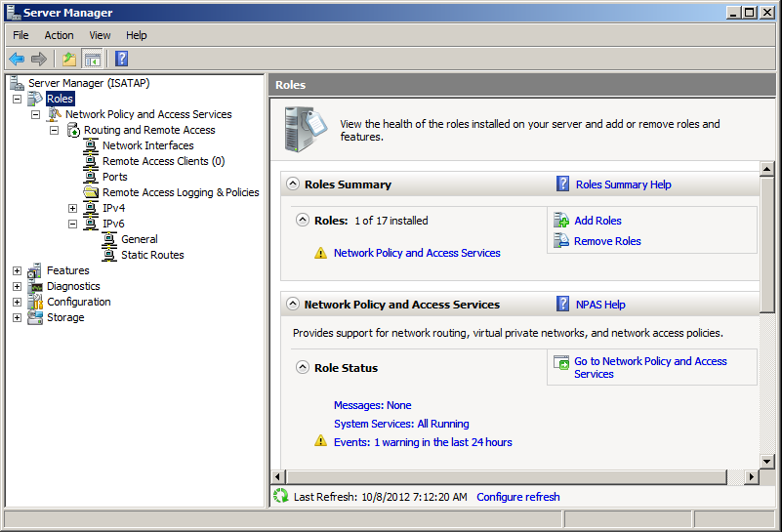Click the NPAS Help question mark icon
782x532 pixels.
(562, 304)
